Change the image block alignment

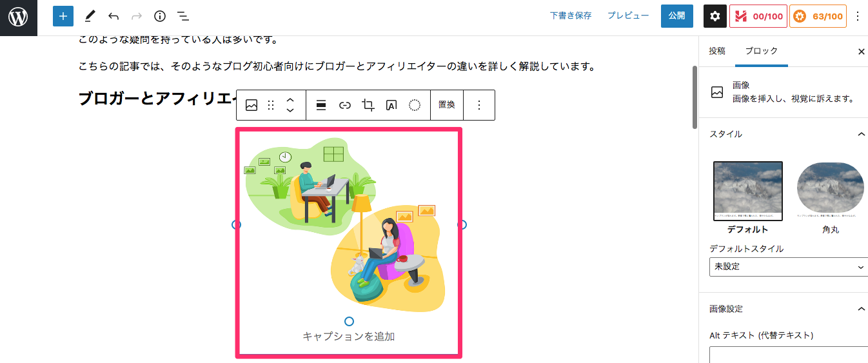pos(321,105)
